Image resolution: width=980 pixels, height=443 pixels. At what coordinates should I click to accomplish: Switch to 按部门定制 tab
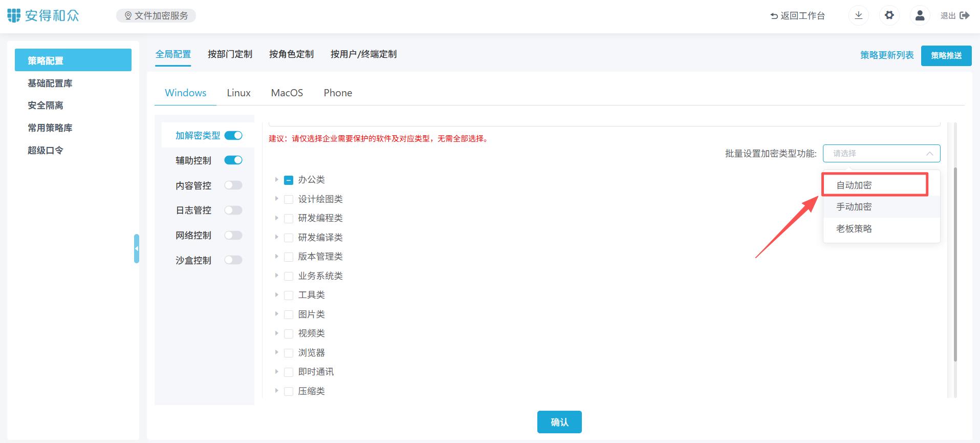point(230,54)
